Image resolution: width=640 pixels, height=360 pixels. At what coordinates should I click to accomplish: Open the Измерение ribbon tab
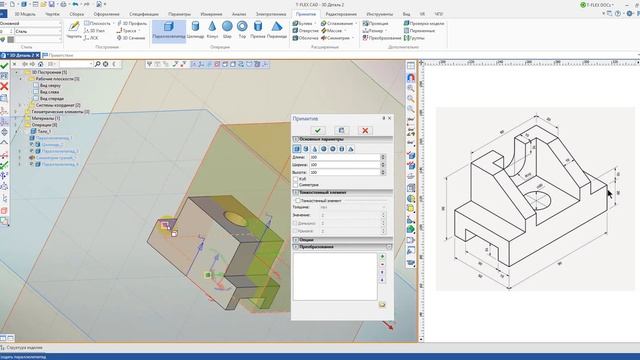pos(211,14)
